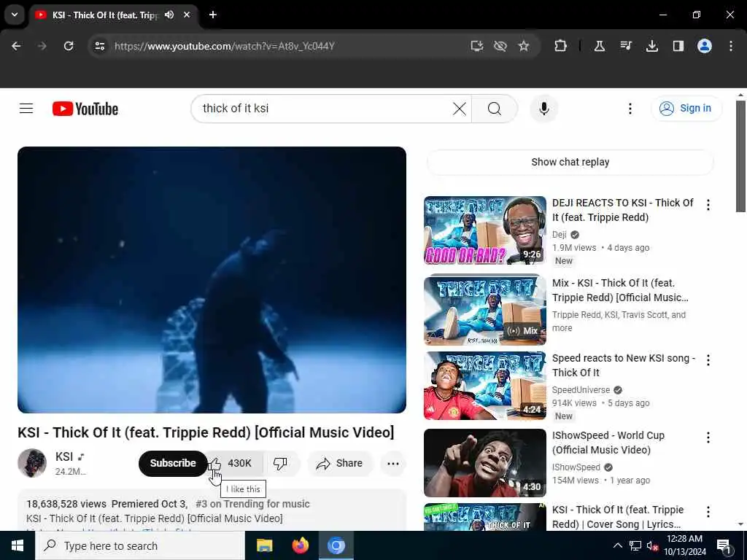Open media controls icon in toolbar
This screenshot has width=747, height=560.
625,46
